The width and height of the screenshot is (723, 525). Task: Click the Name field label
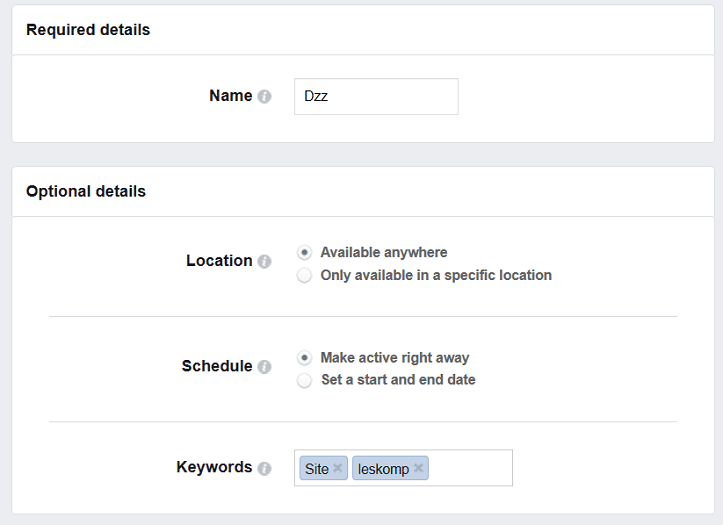[230, 96]
